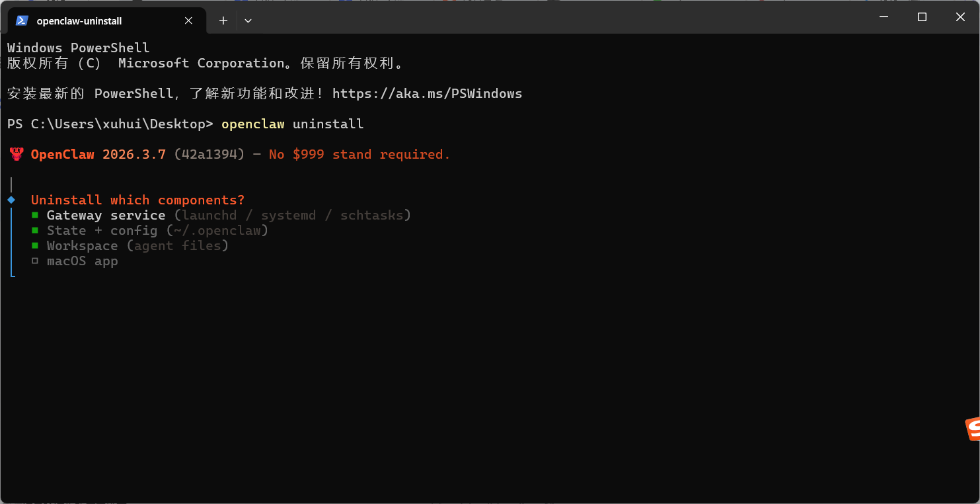The width and height of the screenshot is (980, 504).
Task: Click the openclaw uninstall command text
Action: (292, 124)
